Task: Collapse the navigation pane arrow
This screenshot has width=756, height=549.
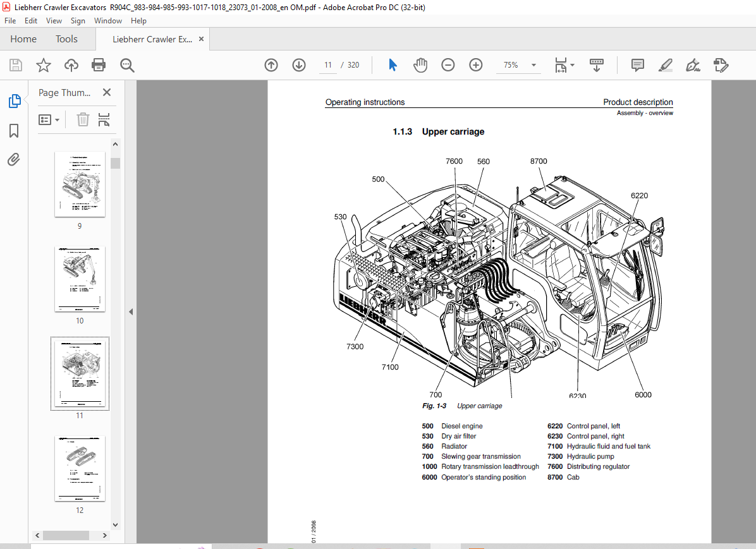Action: click(131, 312)
